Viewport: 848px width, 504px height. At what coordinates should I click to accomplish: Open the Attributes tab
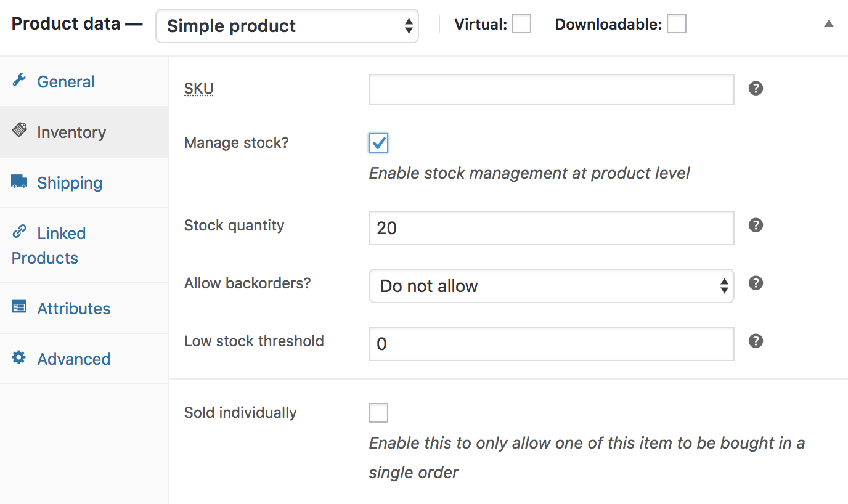pyautogui.click(x=73, y=309)
